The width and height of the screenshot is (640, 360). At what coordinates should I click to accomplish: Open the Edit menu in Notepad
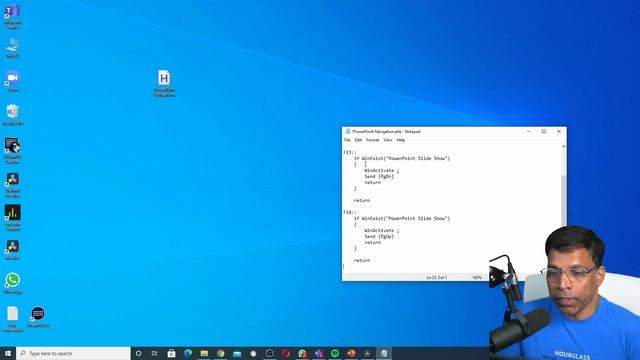coord(358,140)
